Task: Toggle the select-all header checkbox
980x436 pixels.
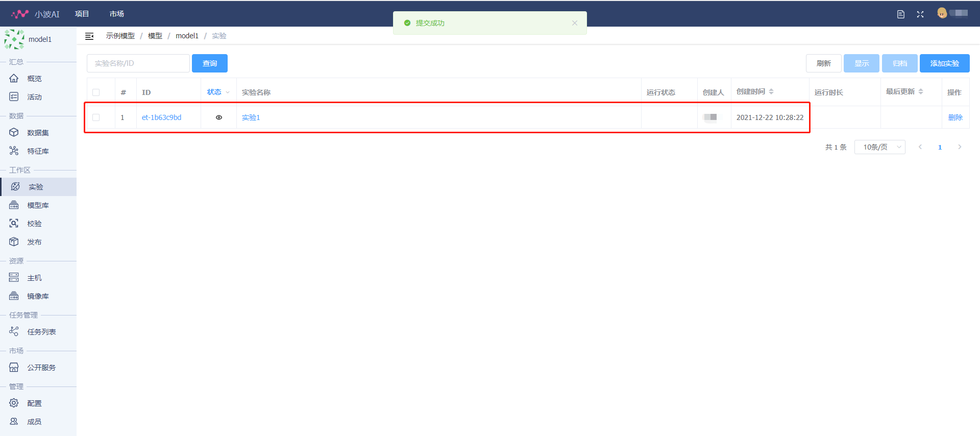Action: click(x=96, y=92)
